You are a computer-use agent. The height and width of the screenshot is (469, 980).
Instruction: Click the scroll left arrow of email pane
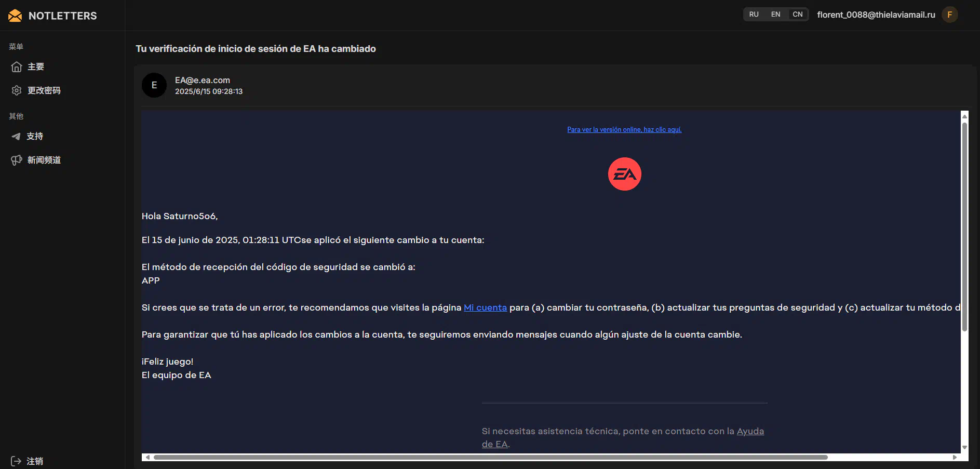(x=147, y=458)
